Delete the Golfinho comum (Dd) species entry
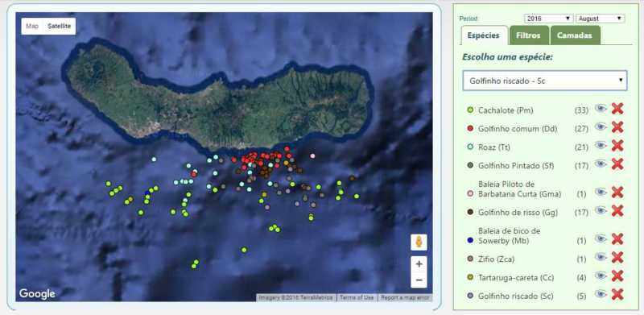This screenshot has height=315, width=644. (x=617, y=127)
